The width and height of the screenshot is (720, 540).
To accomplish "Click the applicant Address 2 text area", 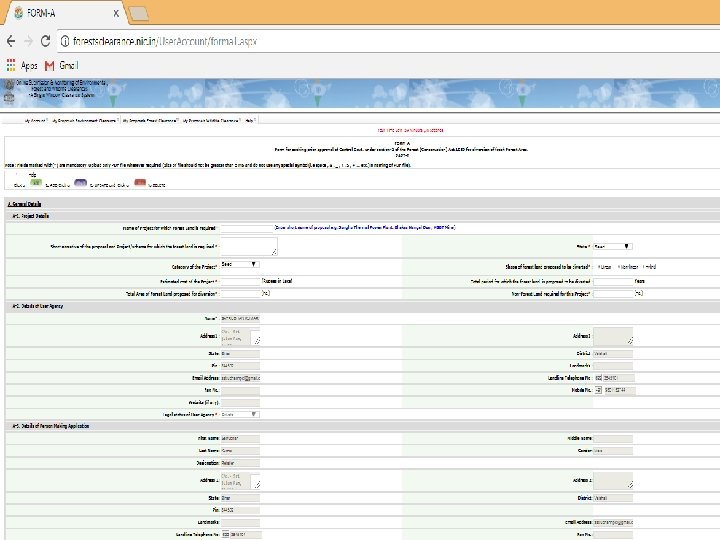I will click(x=613, y=480).
